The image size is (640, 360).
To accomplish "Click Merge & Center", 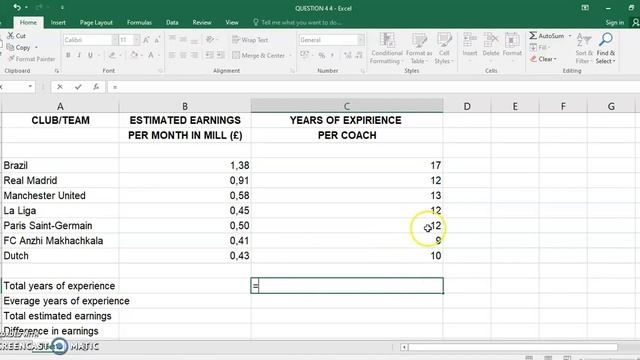I will pyautogui.click(x=259, y=55).
